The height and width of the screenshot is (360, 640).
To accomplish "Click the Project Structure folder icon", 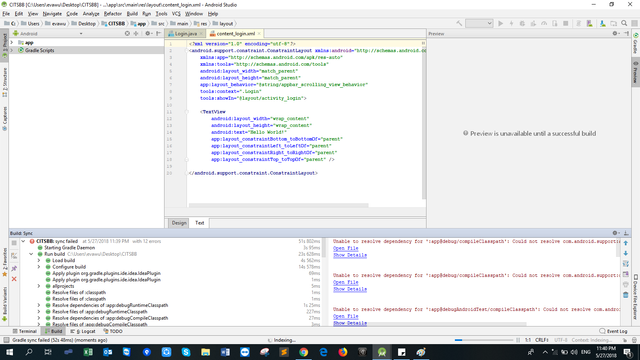I will coord(613,24).
